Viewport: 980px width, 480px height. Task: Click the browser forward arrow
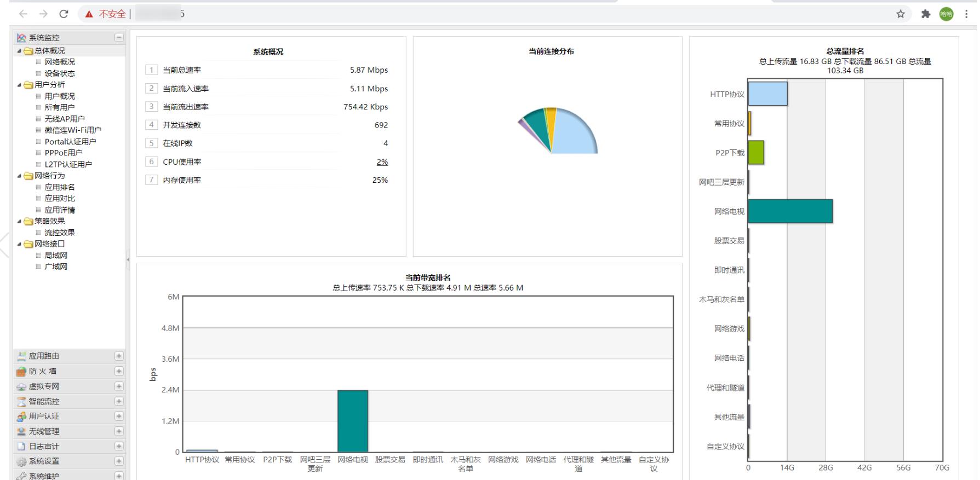tap(43, 14)
